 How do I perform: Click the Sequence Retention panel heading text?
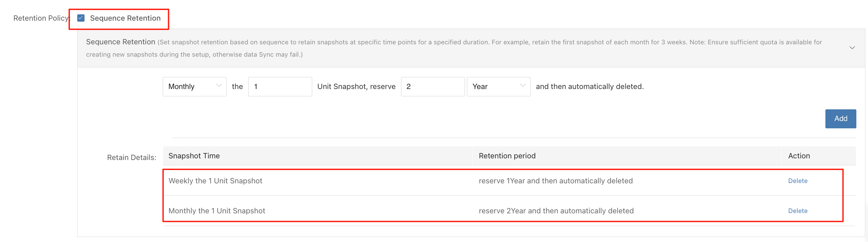(x=120, y=42)
